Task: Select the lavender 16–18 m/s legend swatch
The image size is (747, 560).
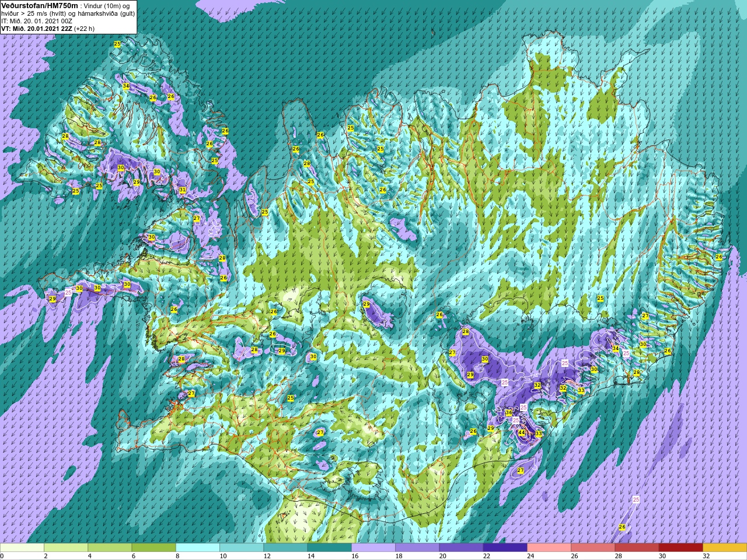Action: coord(373,548)
